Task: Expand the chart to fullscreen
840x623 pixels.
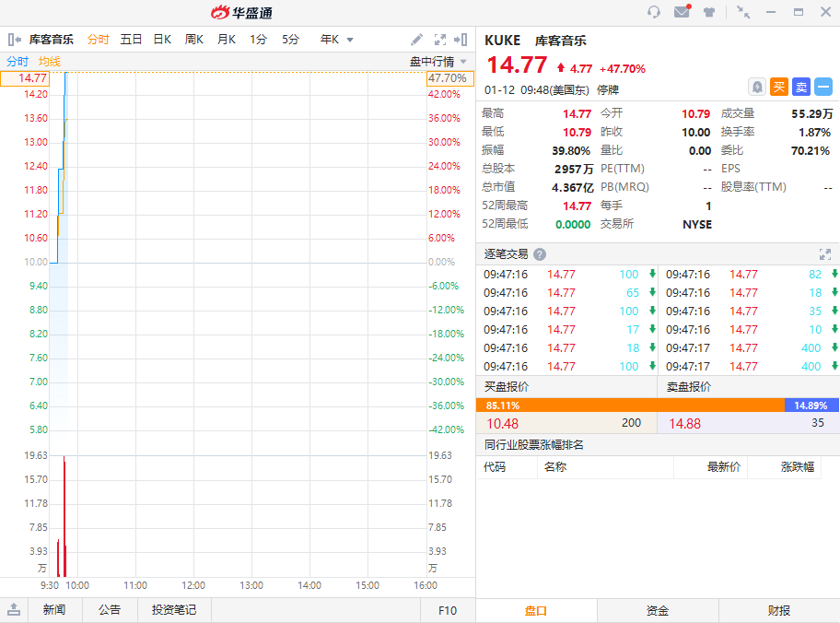Action: (x=439, y=40)
